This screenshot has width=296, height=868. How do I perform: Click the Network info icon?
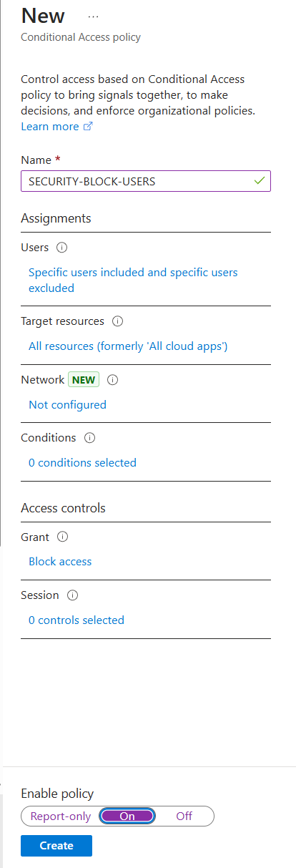coord(112,380)
